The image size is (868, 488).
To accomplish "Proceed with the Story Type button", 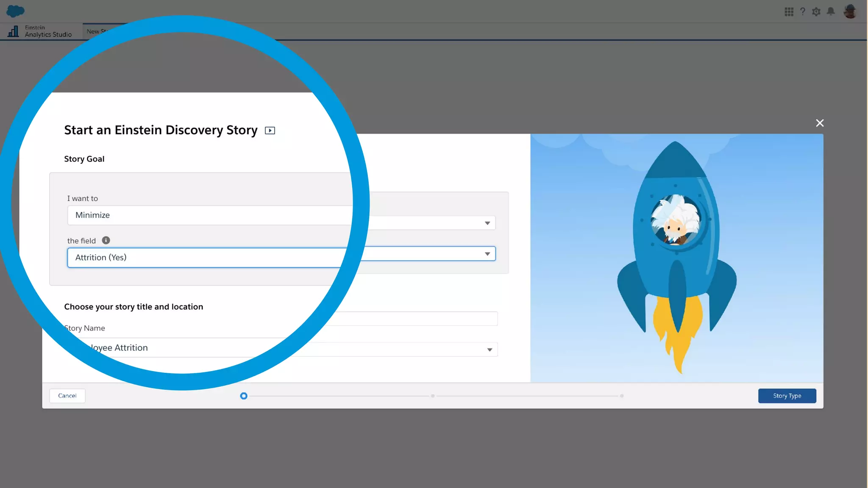I will (787, 396).
